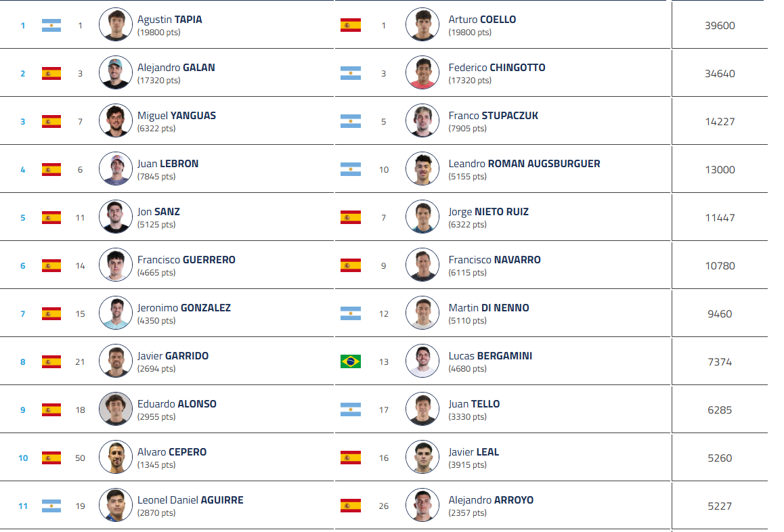Viewport: 784px width, 532px height.
Task: Select pair ranking number 6
Action: [22, 266]
